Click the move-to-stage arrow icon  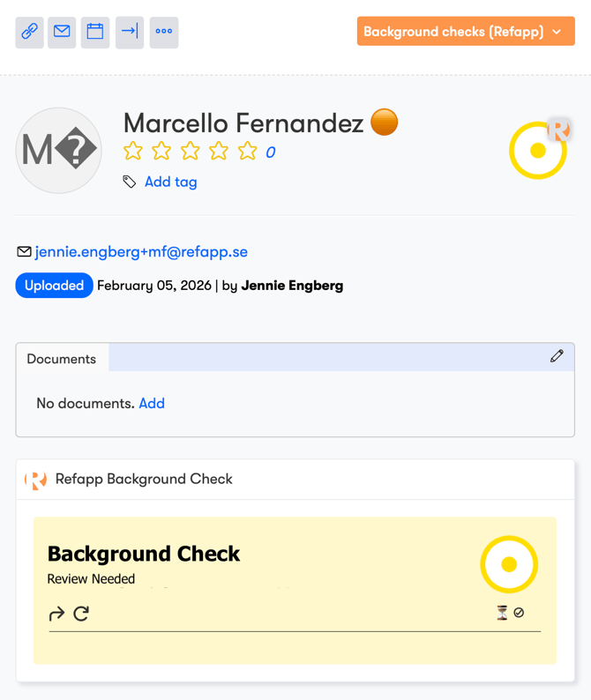click(130, 32)
